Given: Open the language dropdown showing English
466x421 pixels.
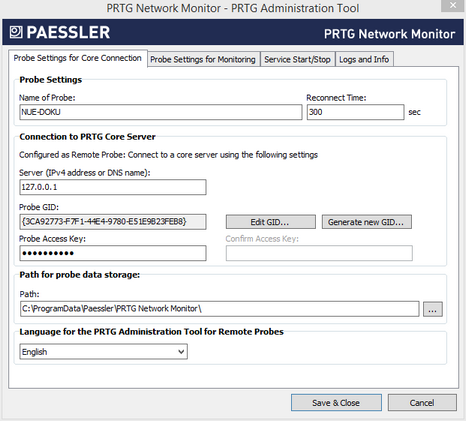Looking at the screenshot, I should coord(103,352).
